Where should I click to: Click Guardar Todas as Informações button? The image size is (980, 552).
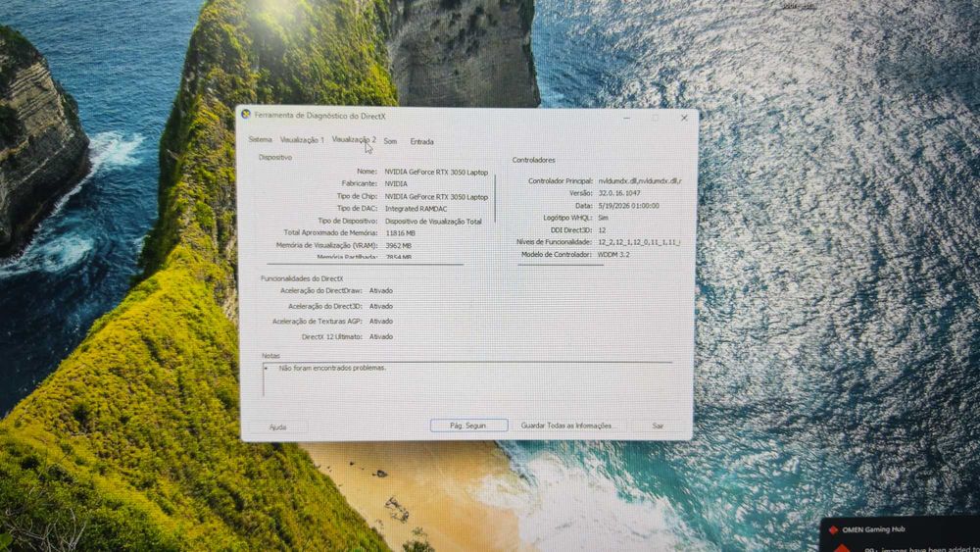[566, 426]
